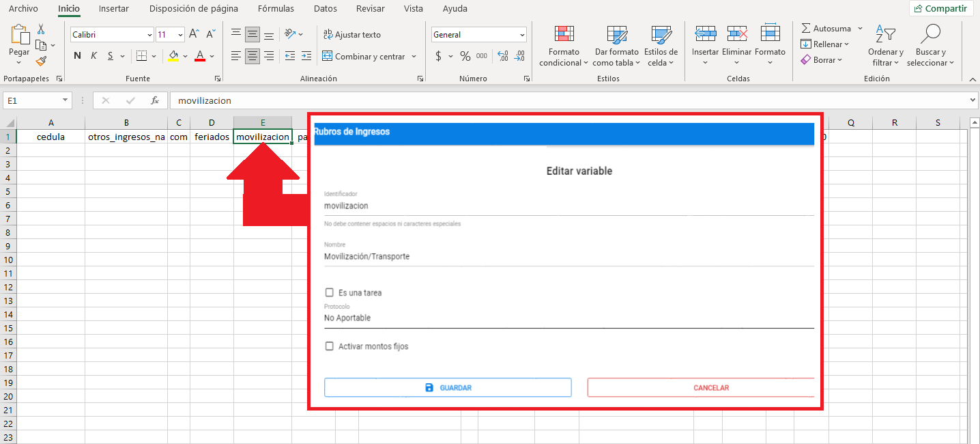Click the Pegar (paste) icon
Screen dimensions: 980x444
click(20, 36)
